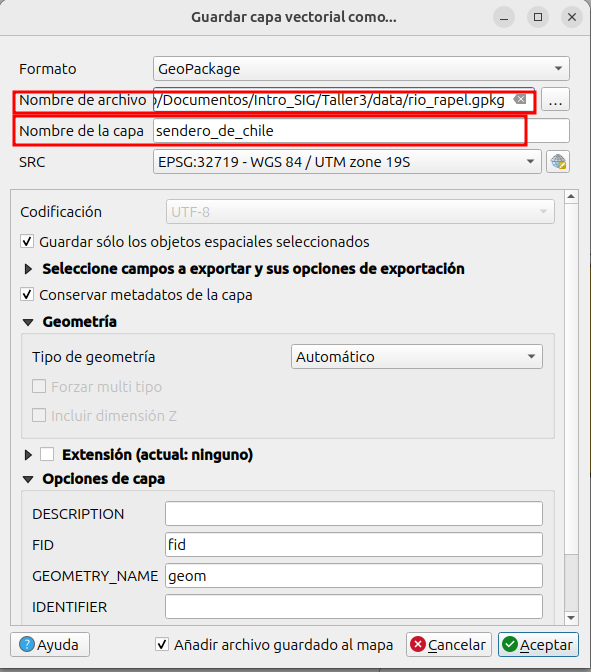Open file browser with ellipsis button
The width and height of the screenshot is (591, 672).
tap(555, 100)
